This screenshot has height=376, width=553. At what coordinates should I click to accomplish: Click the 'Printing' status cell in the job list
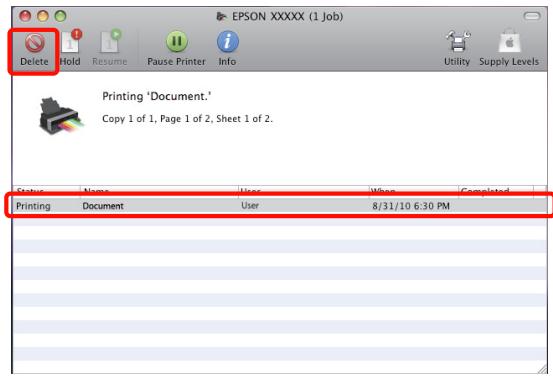[x=34, y=206]
